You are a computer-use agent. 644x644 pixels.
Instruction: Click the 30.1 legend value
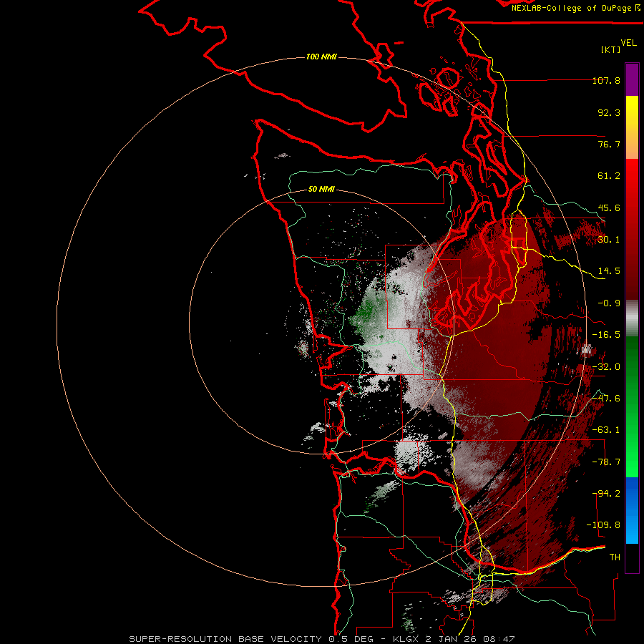609,240
